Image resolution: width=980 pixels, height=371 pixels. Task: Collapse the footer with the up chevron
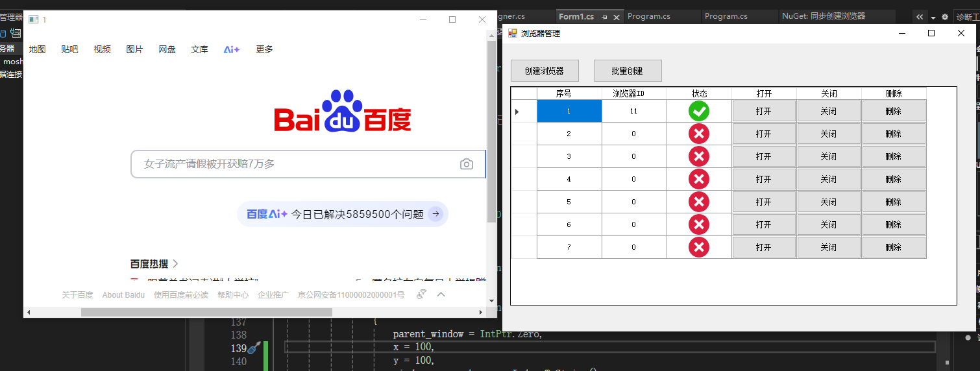[x=441, y=294]
